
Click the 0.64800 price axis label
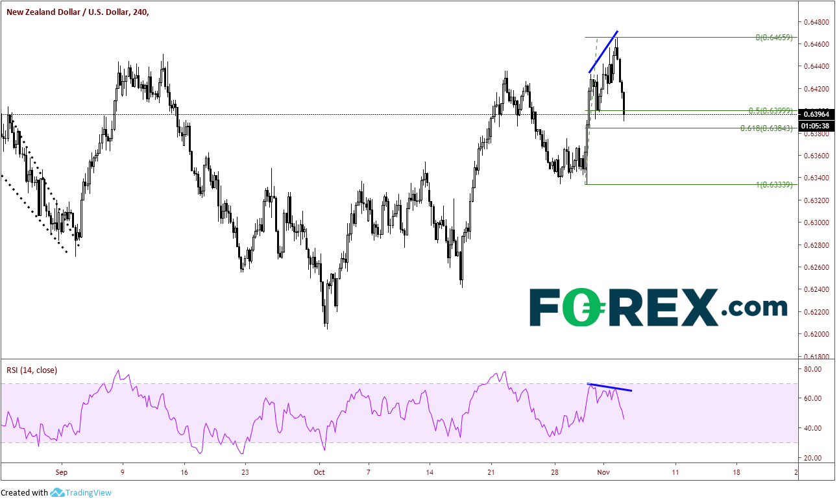pos(815,22)
